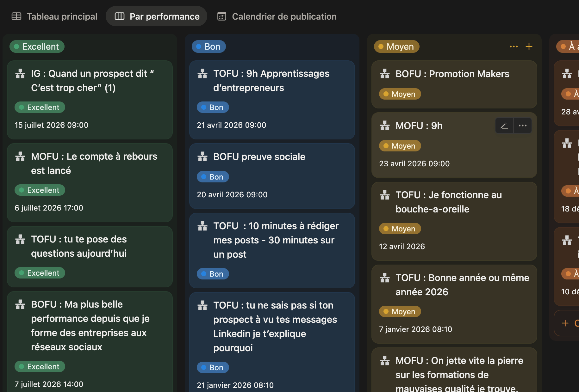Open Moyen column options ellipsis
The height and width of the screenshot is (392, 579).
pyautogui.click(x=514, y=46)
